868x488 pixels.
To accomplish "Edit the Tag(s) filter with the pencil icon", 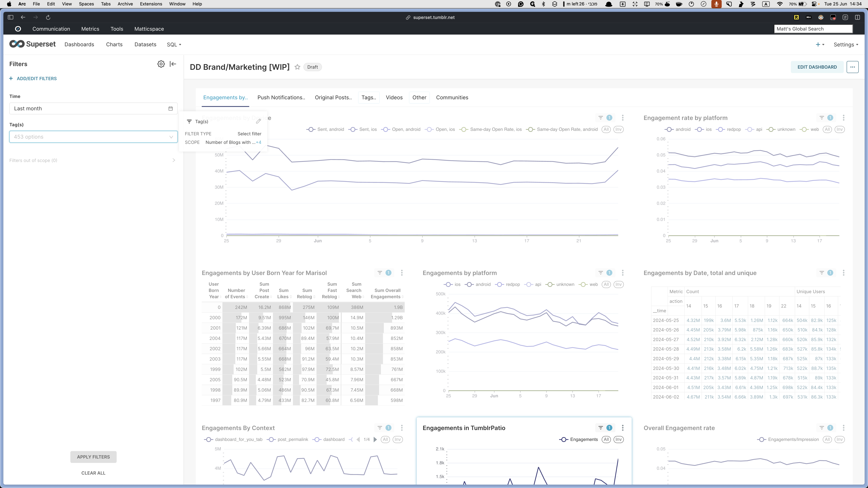I will click(x=258, y=121).
